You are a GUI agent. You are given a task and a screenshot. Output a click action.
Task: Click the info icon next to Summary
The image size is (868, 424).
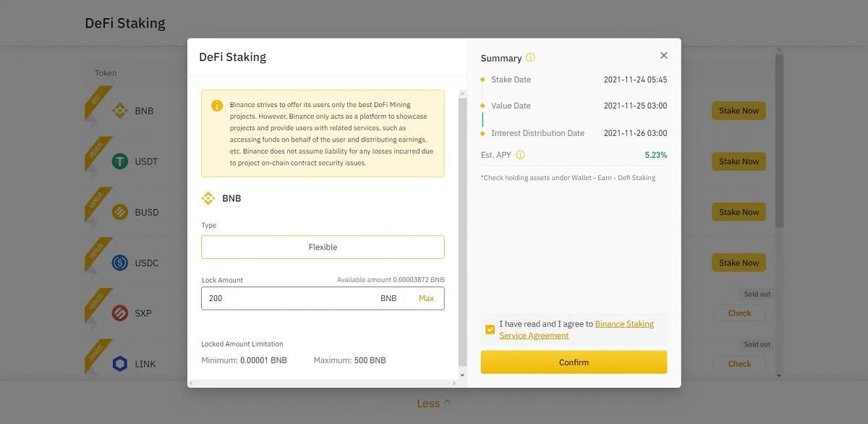(x=530, y=58)
